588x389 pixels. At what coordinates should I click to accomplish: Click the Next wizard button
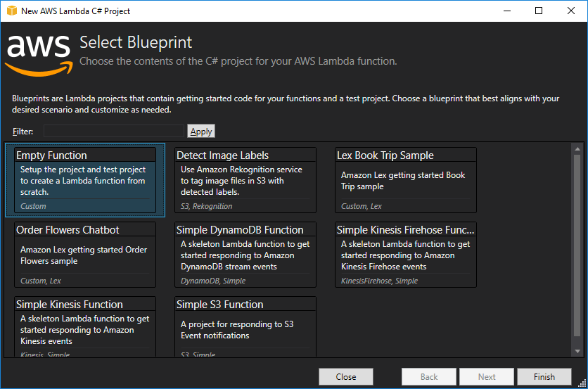pyautogui.click(x=487, y=377)
